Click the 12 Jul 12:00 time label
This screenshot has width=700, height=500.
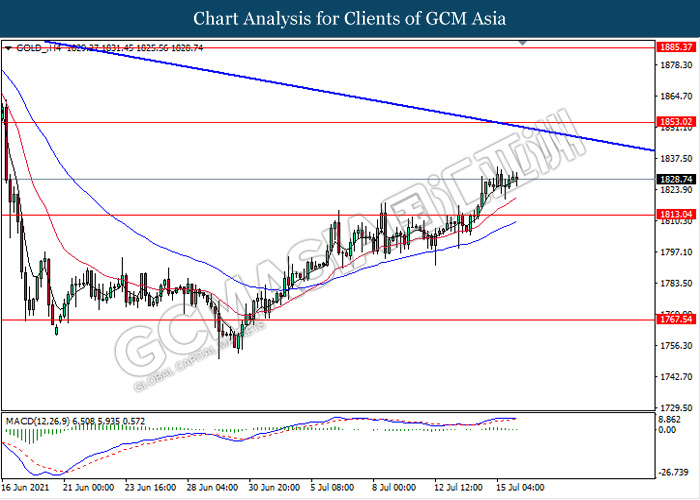click(458, 487)
